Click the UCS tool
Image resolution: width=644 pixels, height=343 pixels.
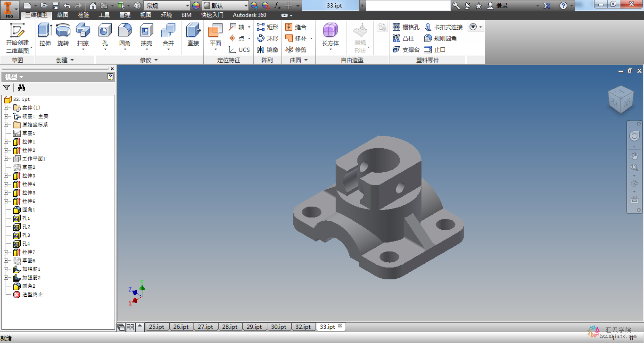(x=239, y=50)
